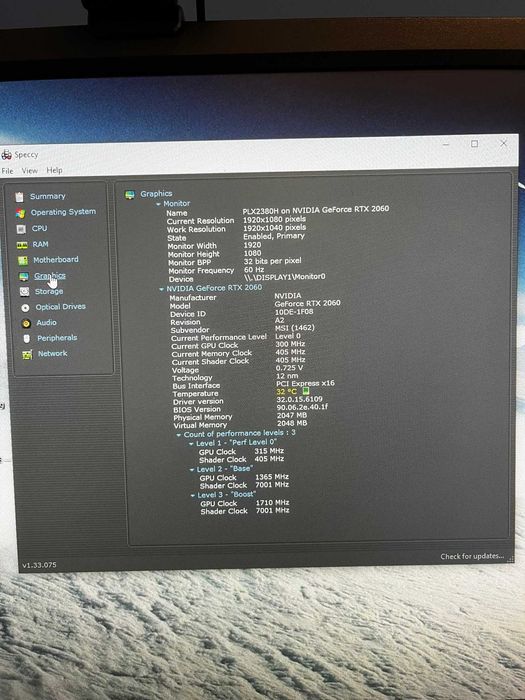The width and height of the screenshot is (525, 700).
Task: Select BIOS Version 90.06.2e.40.1f value
Action: 302,407
